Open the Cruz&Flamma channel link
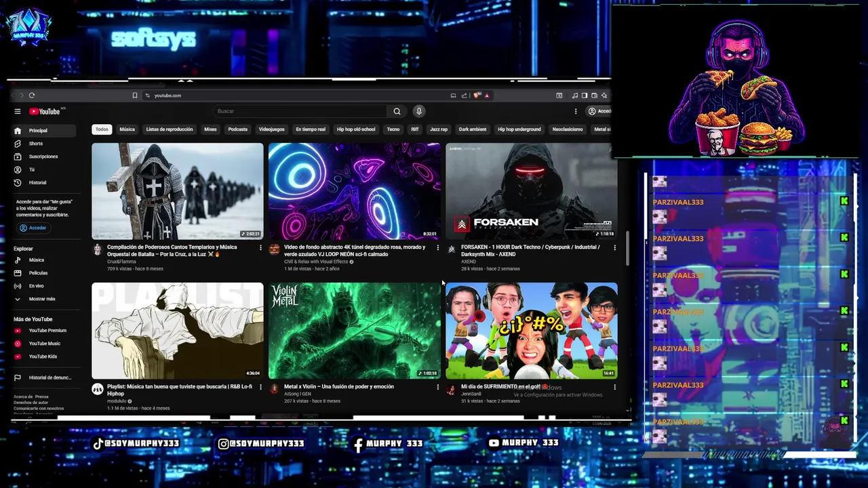Image resolution: width=868 pixels, height=488 pixels. point(121,262)
